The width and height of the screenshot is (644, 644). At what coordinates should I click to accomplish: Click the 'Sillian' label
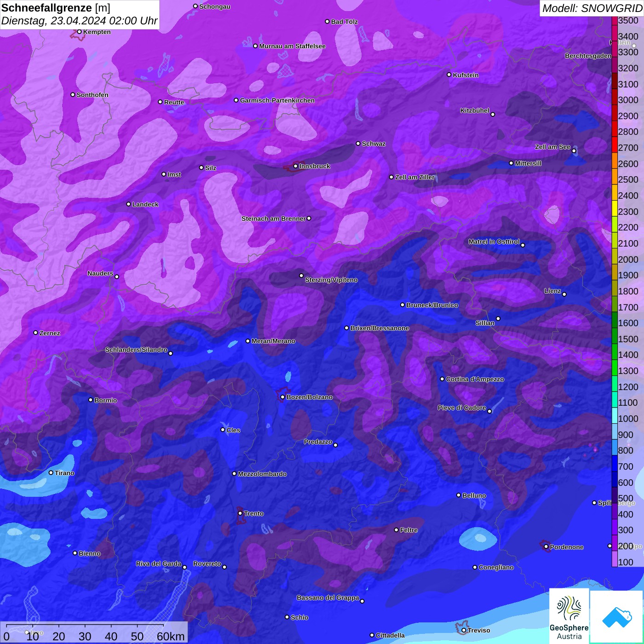[485, 323]
